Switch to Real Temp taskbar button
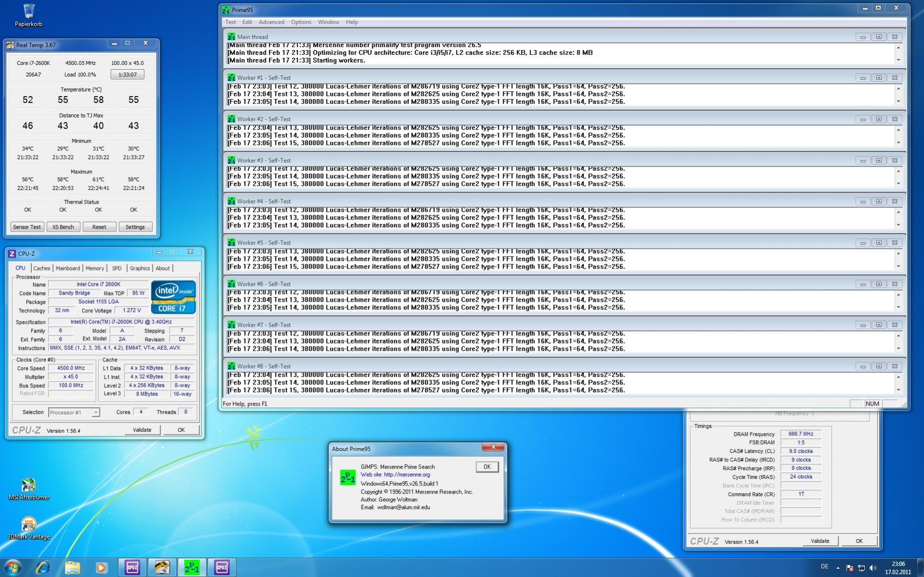924x577 pixels. coord(162,568)
